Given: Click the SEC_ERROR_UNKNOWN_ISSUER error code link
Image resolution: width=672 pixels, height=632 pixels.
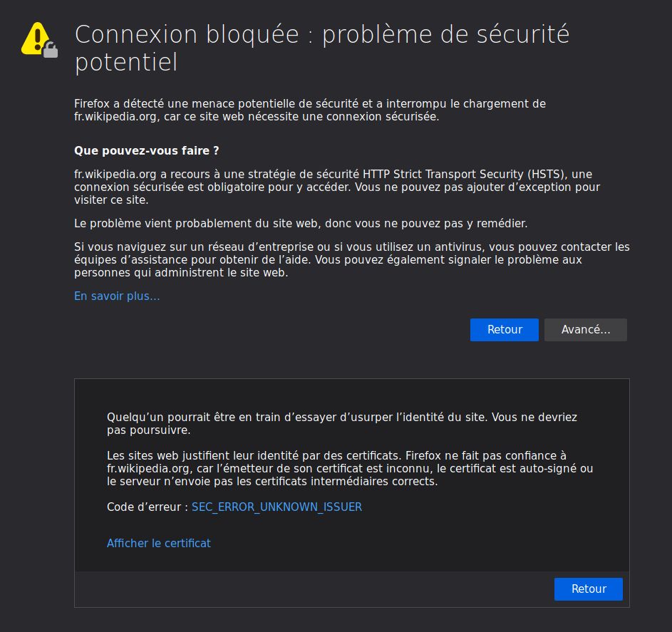Looking at the screenshot, I should 276,507.
